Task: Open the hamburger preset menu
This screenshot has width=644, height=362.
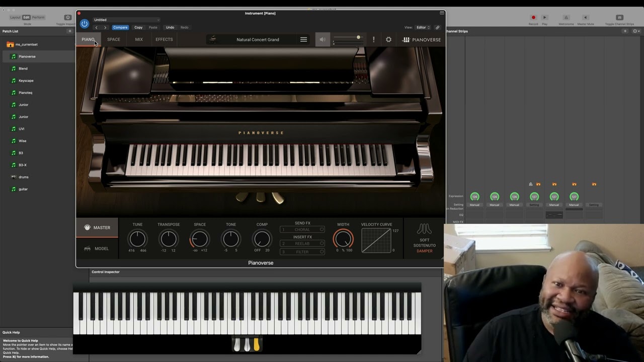Action: [x=303, y=40]
